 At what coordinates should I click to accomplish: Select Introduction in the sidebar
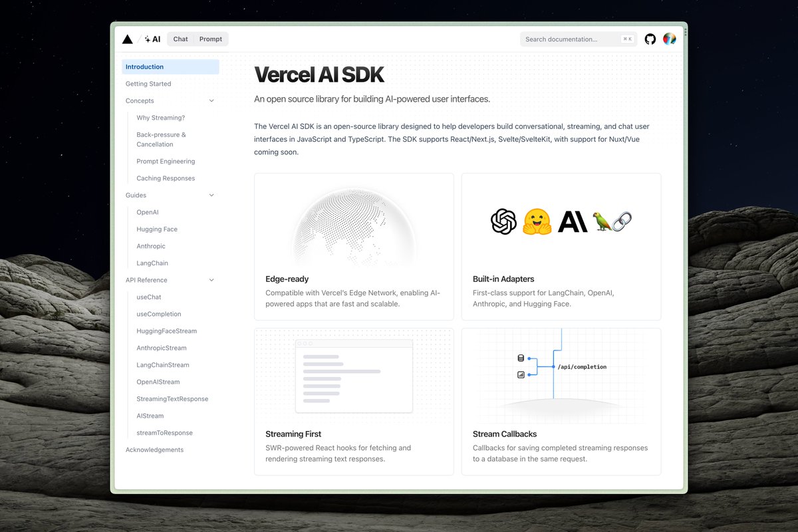click(x=170, y=67)
